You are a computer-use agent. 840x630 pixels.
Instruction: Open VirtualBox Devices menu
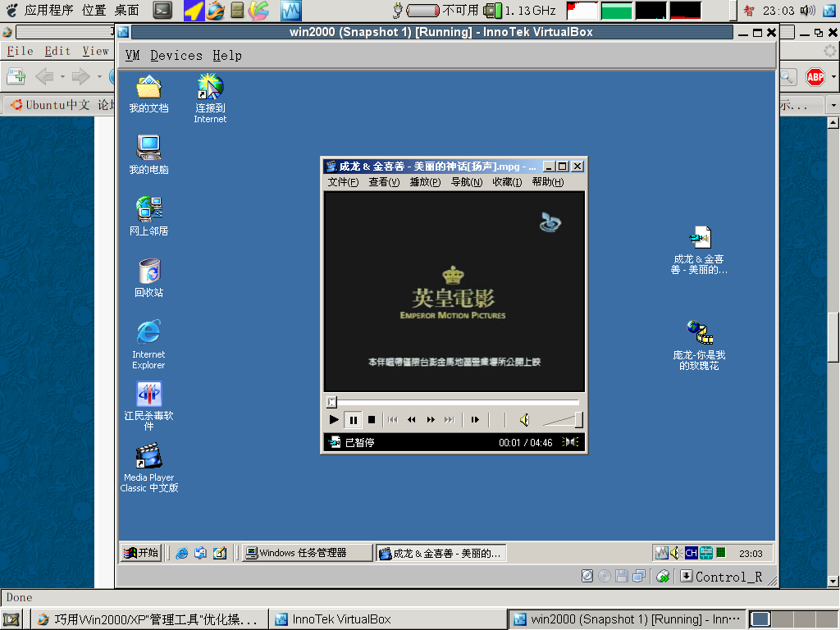(x=176, y=55)
